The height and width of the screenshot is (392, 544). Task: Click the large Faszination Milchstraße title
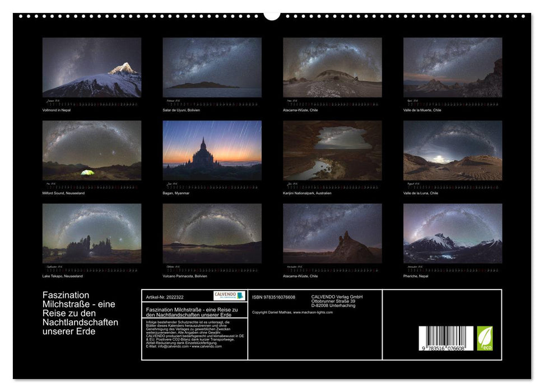click(80, 312)
